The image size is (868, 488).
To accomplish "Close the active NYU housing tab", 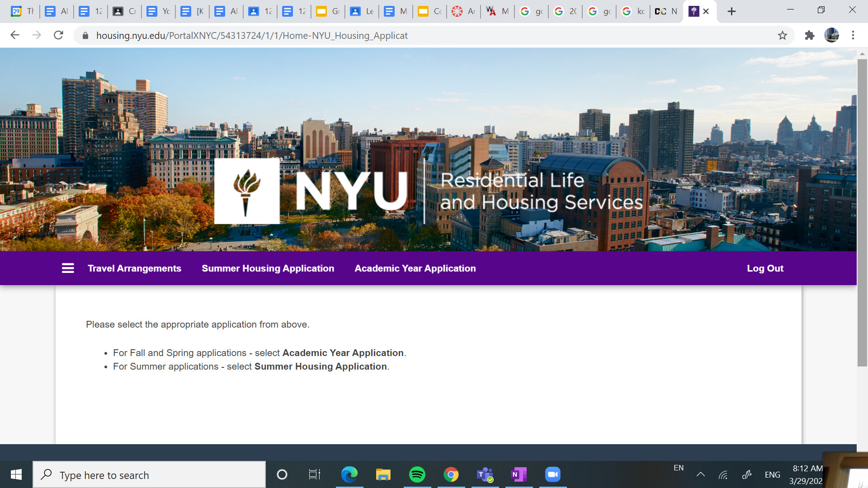I will pos(706,11).
